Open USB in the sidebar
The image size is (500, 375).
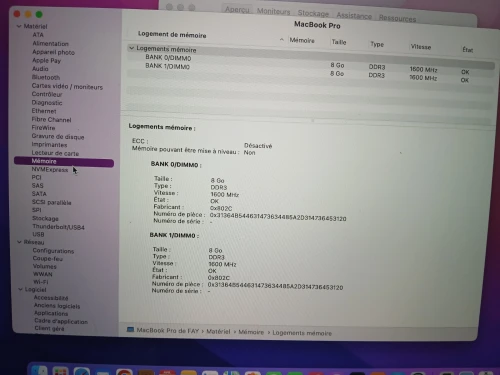tap(38, 234)
